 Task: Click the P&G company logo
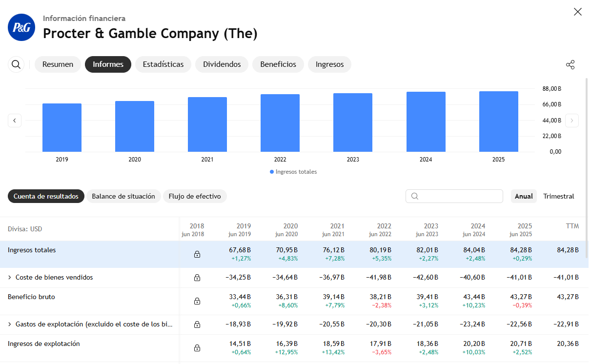tap(21, 27)
